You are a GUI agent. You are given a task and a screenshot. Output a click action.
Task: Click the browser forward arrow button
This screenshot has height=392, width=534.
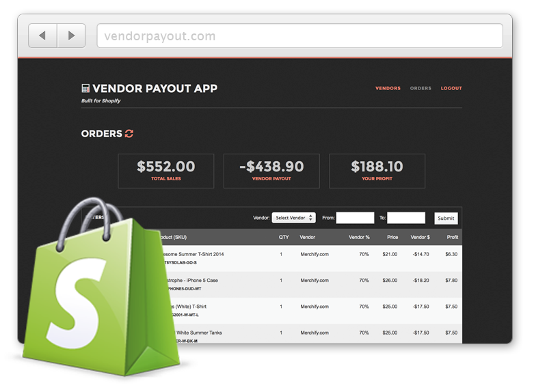click(71, 36)
